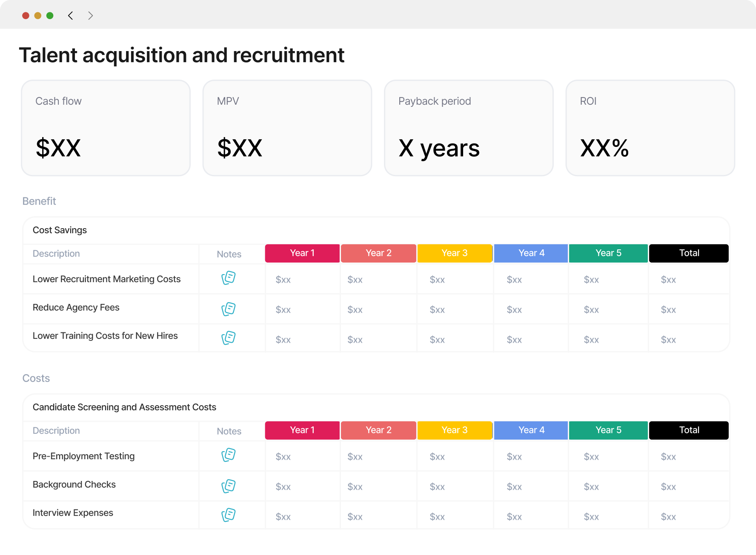Click Total value for Interview Expenses

click(668, 517)
